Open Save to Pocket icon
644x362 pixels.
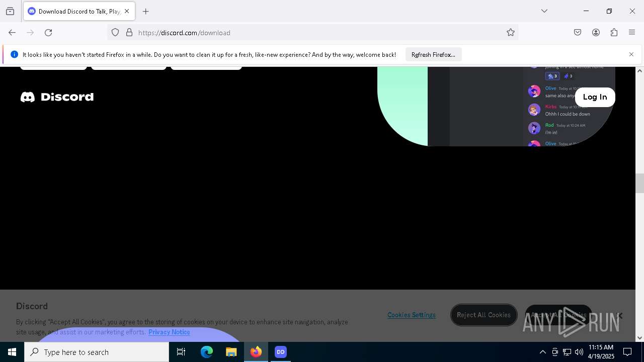pyautogui.click(x=578, y=33)
